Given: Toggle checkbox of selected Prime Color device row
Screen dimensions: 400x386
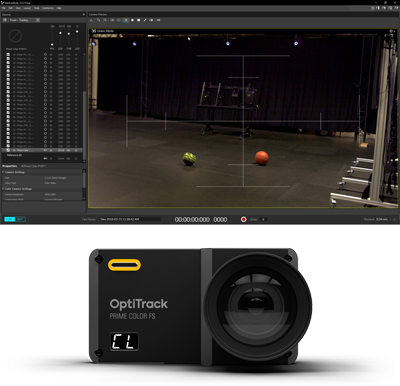Looking at the screenshot, I should [x=8, y=150].
